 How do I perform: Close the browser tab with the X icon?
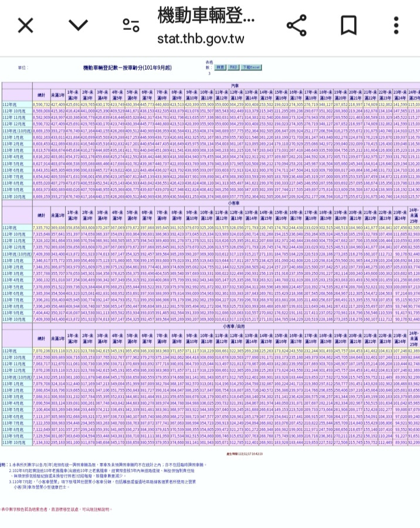(26, 26)
